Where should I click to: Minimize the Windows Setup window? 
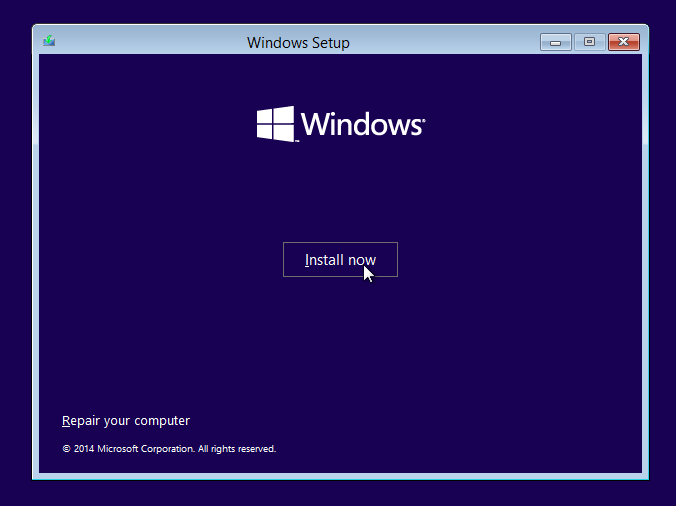click(555, 42)
